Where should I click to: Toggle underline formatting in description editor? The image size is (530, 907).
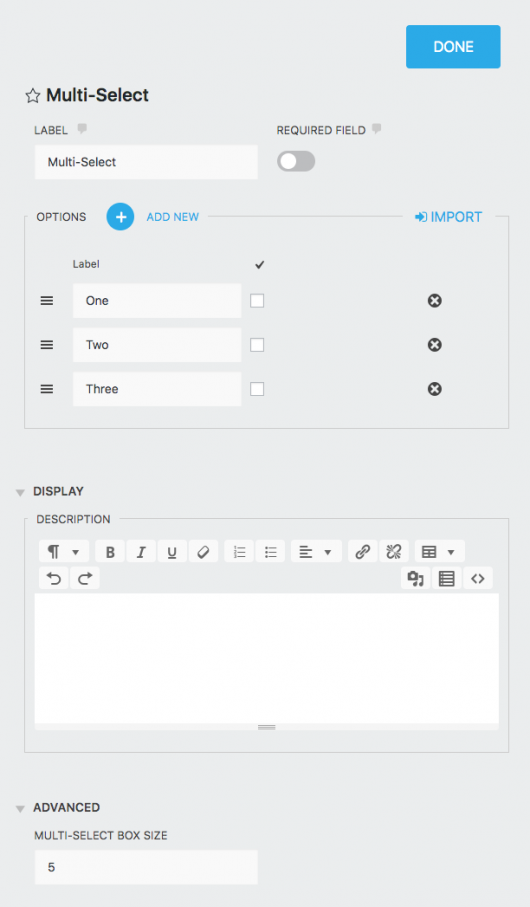tap(172, 552)
